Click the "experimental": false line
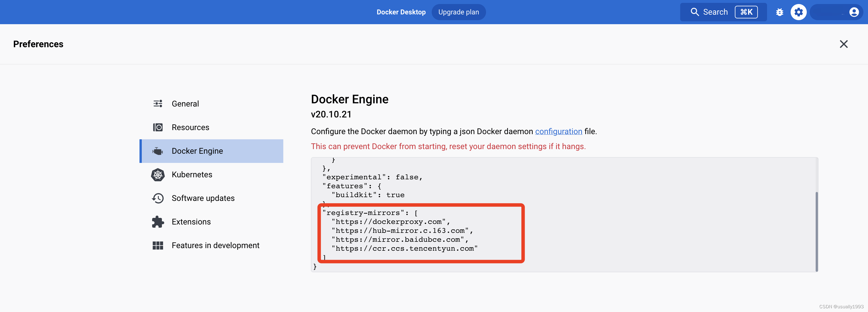868x312 pixels. pyautogui.click(x=372, y=177)
